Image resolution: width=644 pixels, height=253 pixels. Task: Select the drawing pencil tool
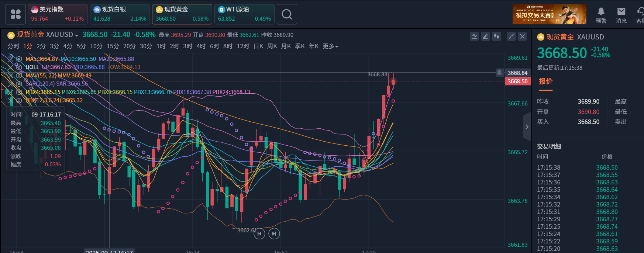[x=485, y=36]
